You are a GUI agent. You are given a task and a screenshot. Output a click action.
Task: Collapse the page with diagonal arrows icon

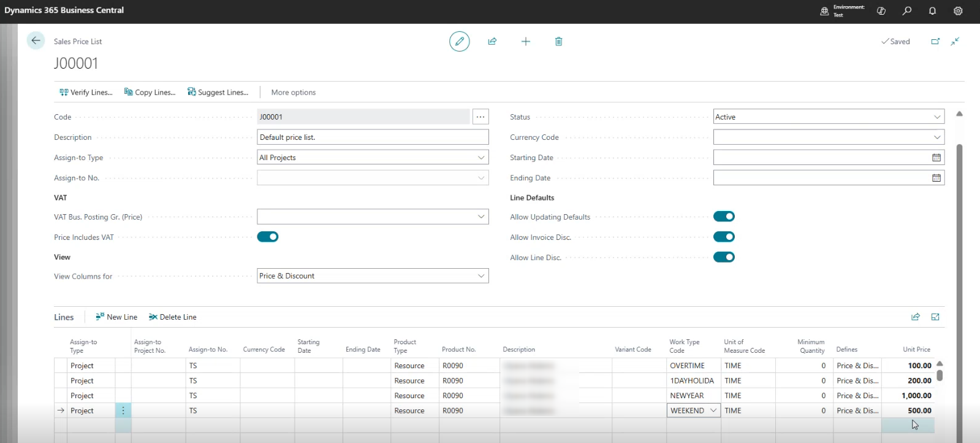[x=955, y=41]
